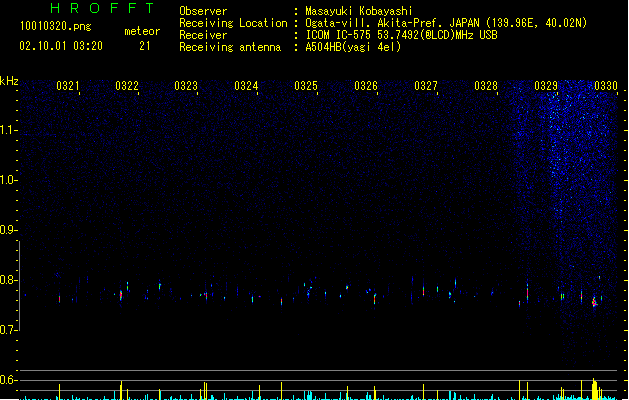Click the 0.7 kHz axis label
This screenshot has height=400, width=629.
(x=8, y=330)
